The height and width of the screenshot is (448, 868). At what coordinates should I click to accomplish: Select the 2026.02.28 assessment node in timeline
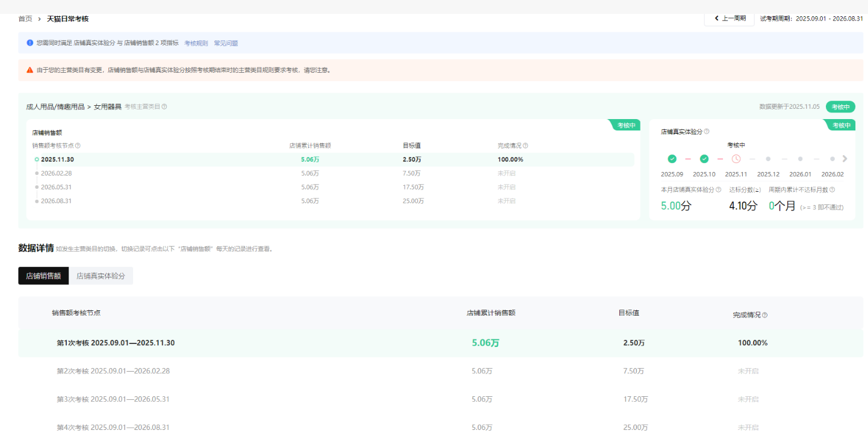click(56, 173)
